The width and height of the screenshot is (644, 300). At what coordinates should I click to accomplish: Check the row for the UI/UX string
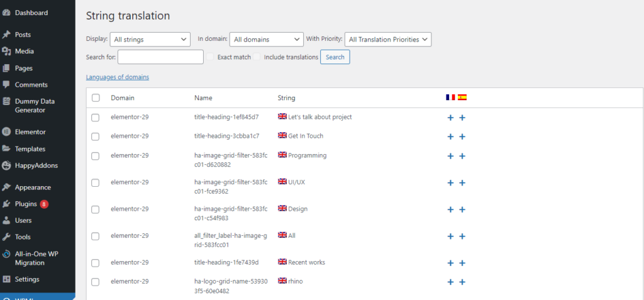click(x=96, y=183)
